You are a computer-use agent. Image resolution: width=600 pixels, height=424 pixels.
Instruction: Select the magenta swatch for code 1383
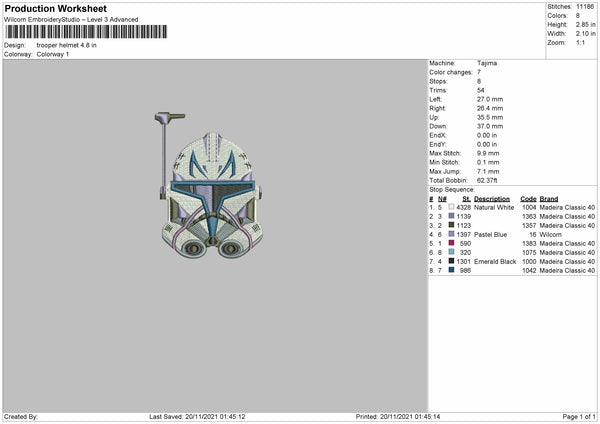click(x=452, y=243)
